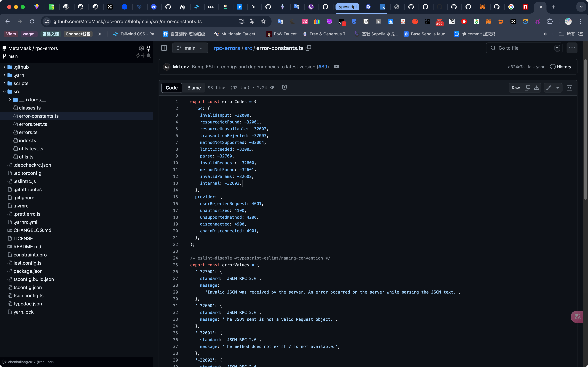Open the wagmi bookmark

coord(29,34)
